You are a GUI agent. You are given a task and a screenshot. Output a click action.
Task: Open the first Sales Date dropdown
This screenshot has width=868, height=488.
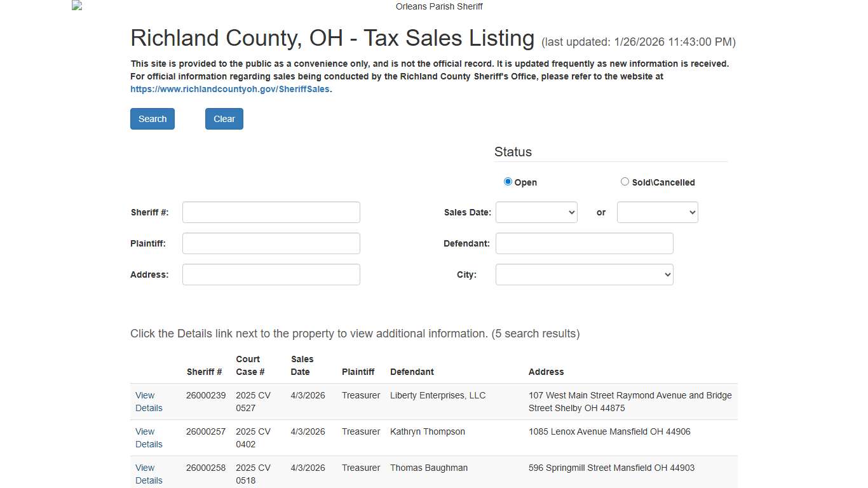pos(536,212)
